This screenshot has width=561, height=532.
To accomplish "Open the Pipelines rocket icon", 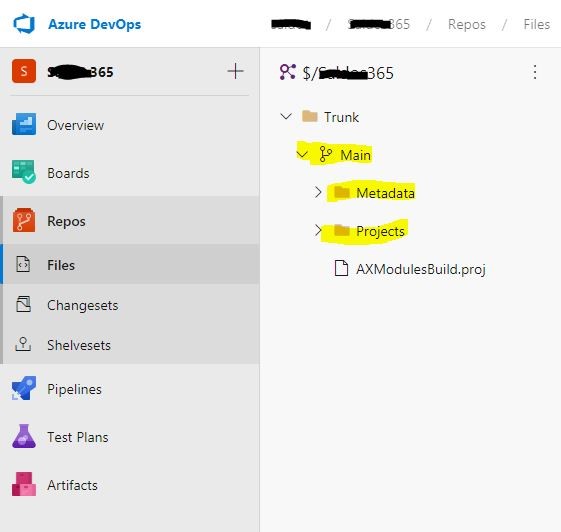I will point(24,388).
